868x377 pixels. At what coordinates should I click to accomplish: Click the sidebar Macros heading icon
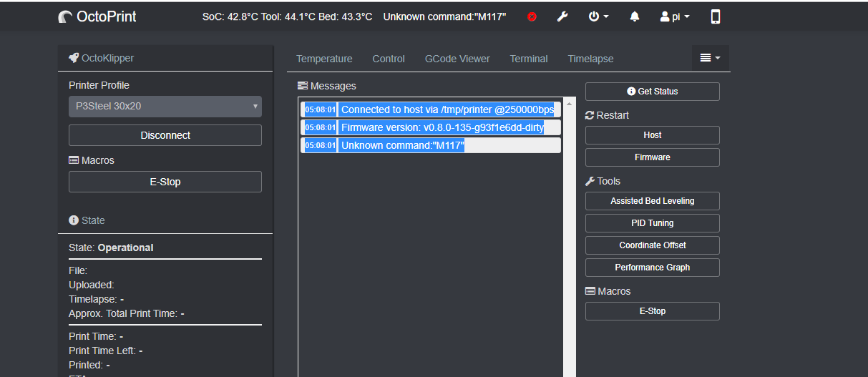coord(74,160)
